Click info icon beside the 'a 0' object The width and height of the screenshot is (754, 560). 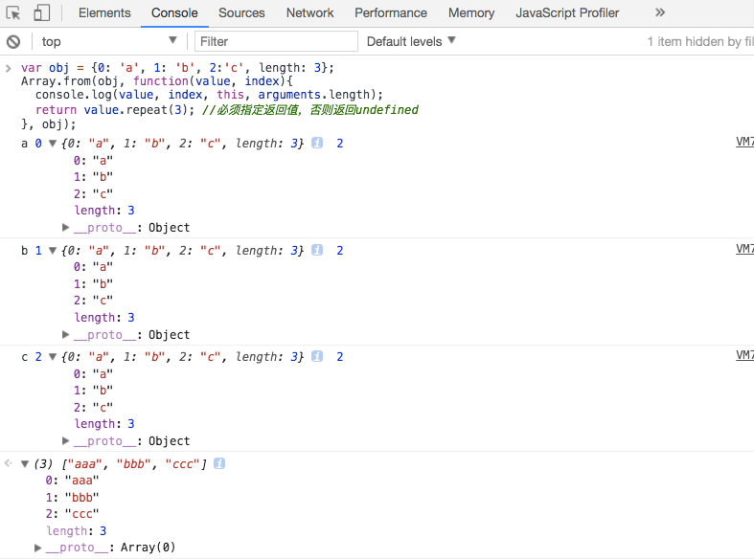tap(317, 144)
